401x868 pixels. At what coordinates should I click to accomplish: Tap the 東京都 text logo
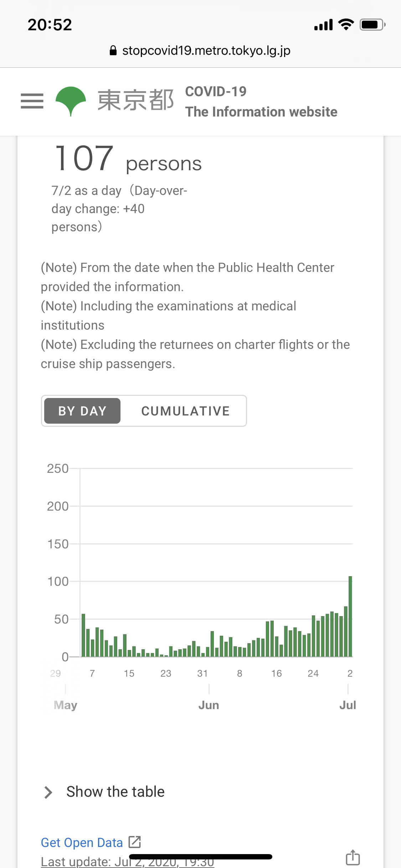point(135,100)
